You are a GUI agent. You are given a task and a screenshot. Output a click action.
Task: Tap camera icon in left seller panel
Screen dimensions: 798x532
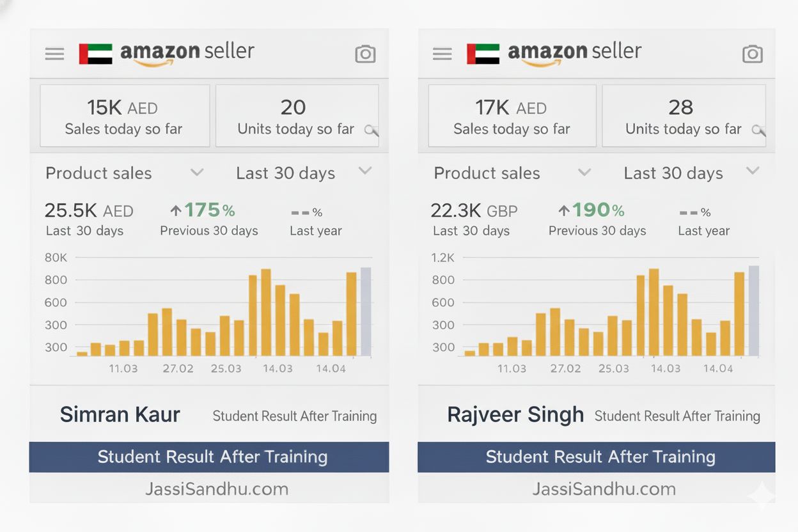365,54
